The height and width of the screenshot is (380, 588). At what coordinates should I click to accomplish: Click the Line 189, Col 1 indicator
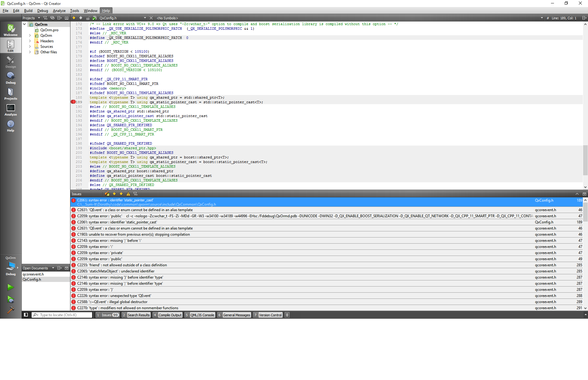(564, 18)
